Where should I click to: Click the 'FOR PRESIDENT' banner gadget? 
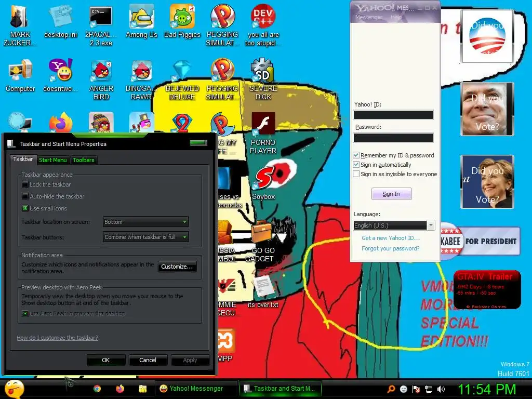(480, 241)
